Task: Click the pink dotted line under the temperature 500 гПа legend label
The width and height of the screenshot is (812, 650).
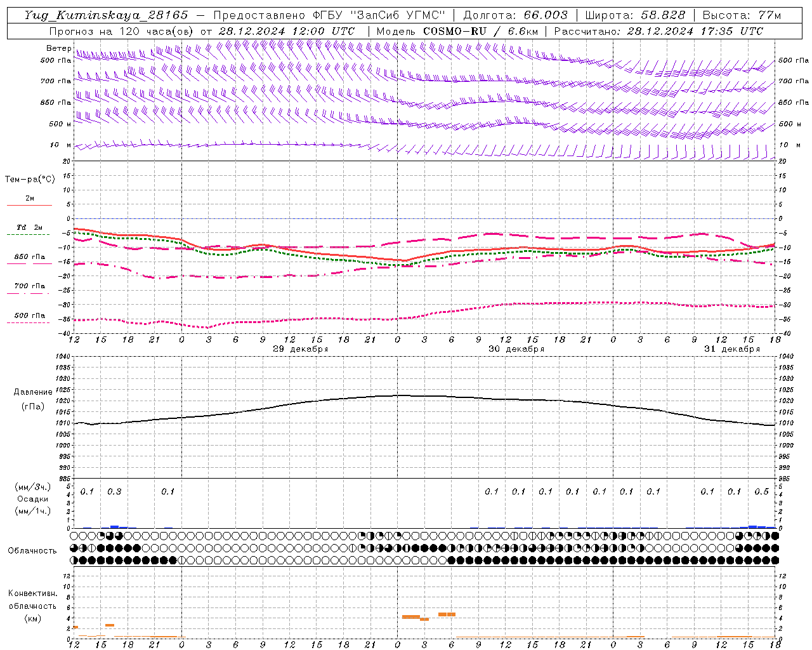Action: pyautogui.click(x=29, y=322)
